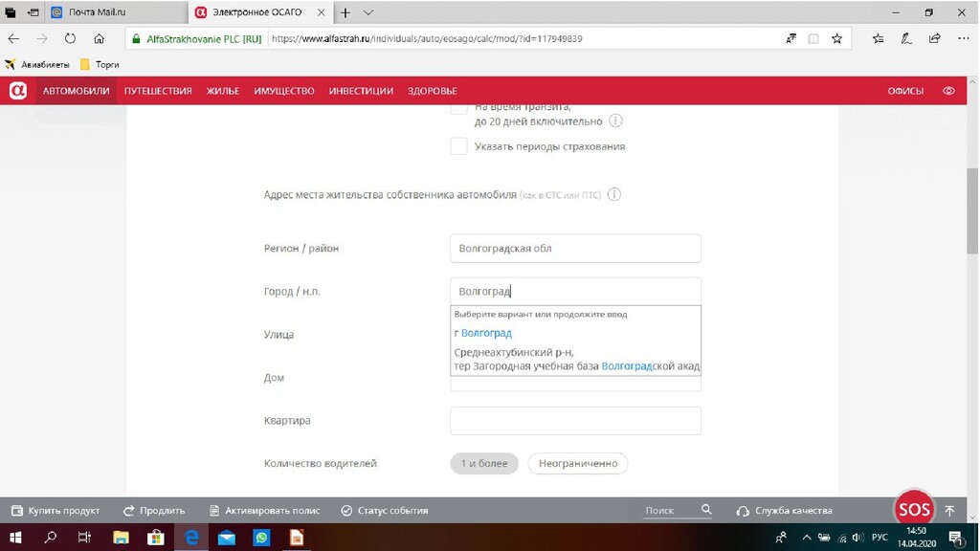This screenshot has width=980, height=551.
Task: Open Mail app from taskbar
Action: [226, 538]
